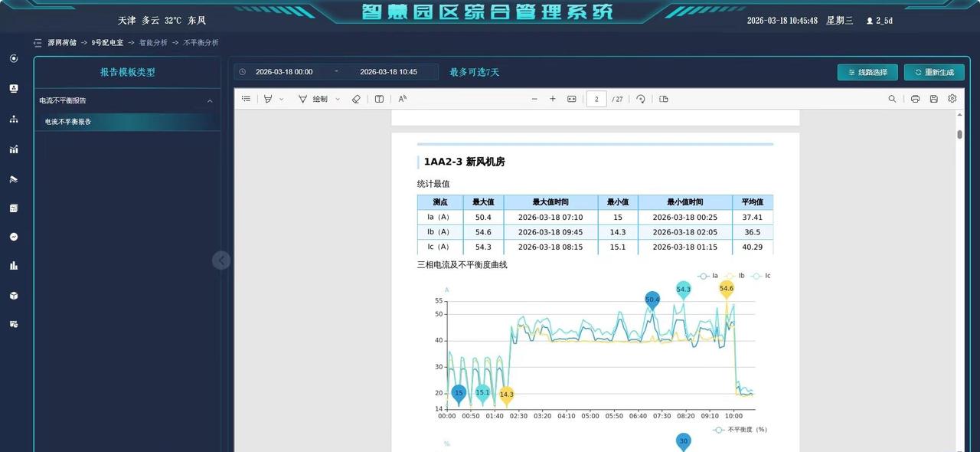Select the add text box tool
The width and height of the screenshot is (980, 452).
(x=379, y=99)
